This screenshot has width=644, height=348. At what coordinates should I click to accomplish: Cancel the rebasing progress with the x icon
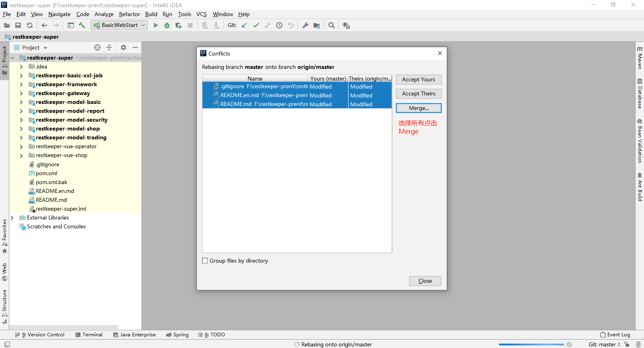[569, 344]
